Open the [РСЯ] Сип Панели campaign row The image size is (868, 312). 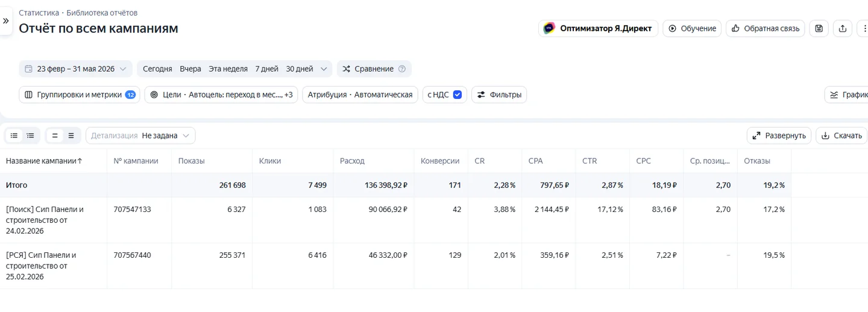pyautogui.click(x=41, y=266)
